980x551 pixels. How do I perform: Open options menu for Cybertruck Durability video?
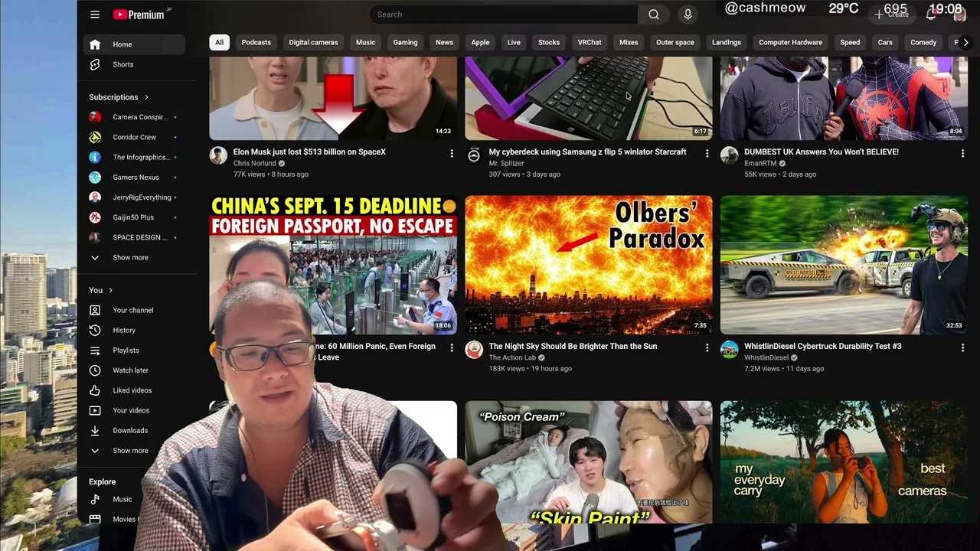pyautogui.click(x=962, y=348)
